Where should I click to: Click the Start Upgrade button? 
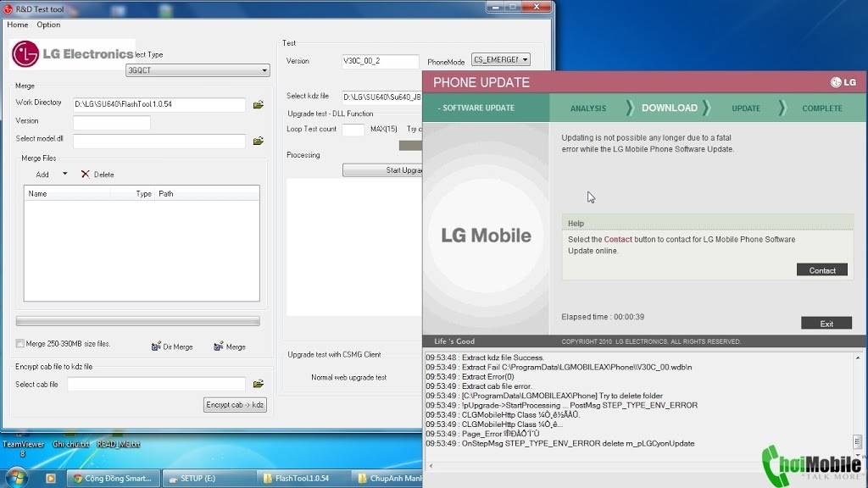(x=382, y=169)
